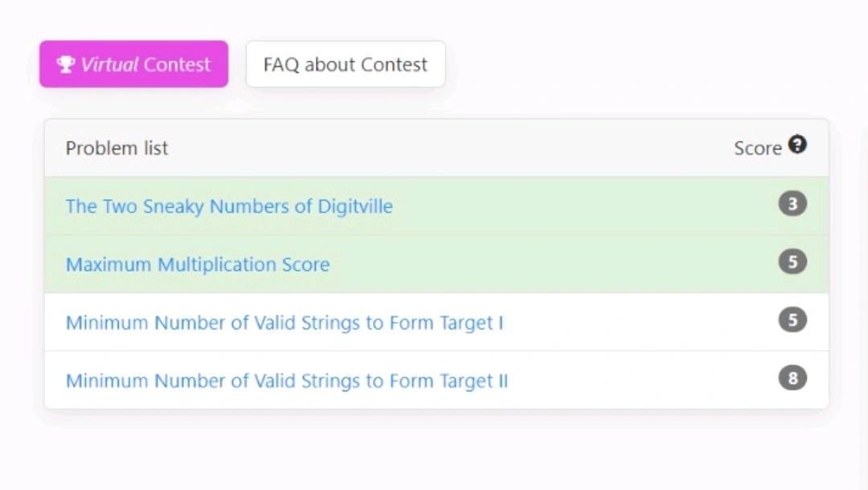Screen dimensions: 868x490
Task: Start the Virtual Contest
Action: (133, 64)
